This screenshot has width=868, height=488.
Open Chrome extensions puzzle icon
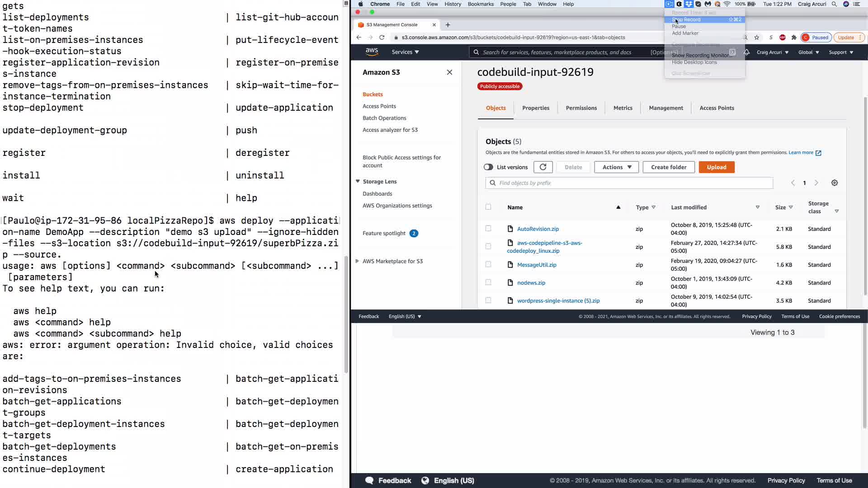(794, 38)
